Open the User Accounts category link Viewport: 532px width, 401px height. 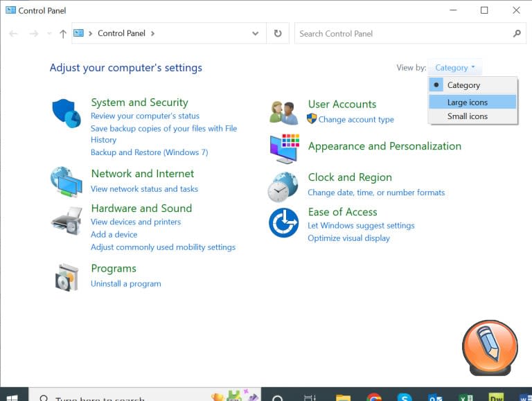point(342,104)
